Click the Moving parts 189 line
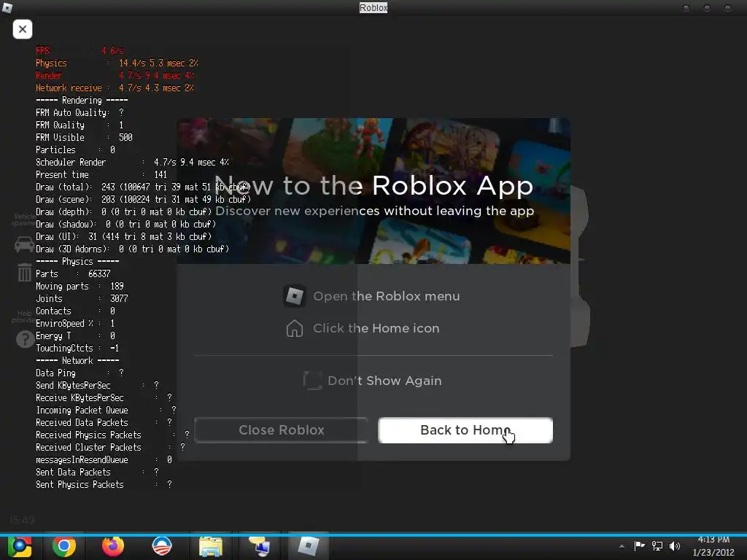 (x=80, y=286)
